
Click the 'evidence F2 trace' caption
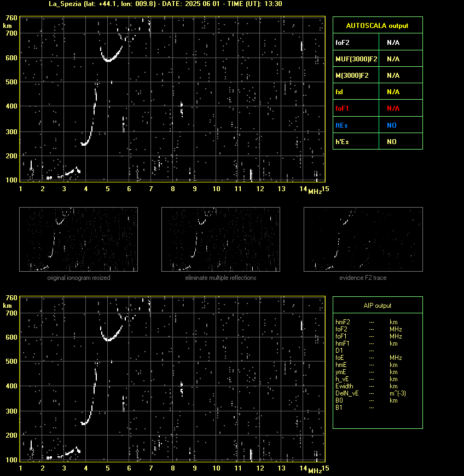(x=363, y=278)
